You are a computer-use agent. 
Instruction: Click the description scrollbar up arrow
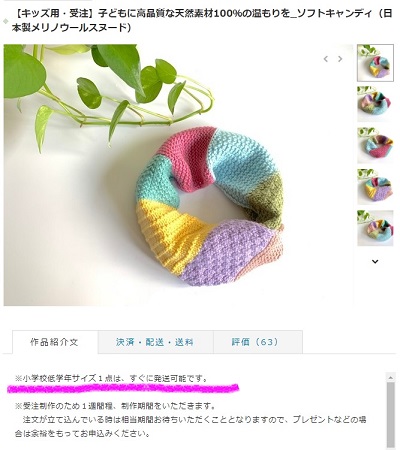(390, 377)
